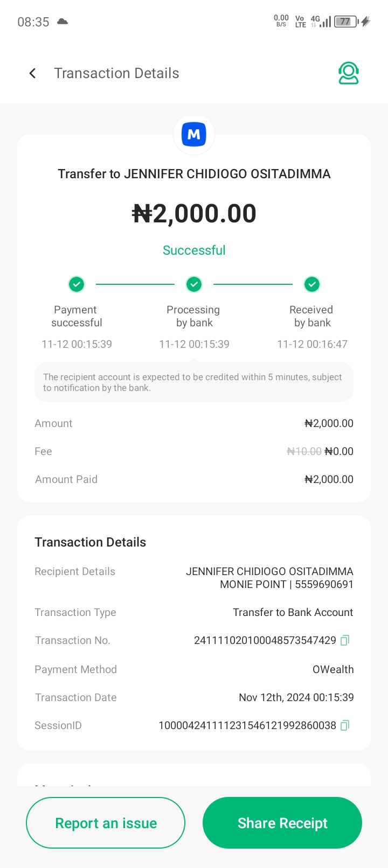
Task: Tap the 4G signal strength icon
Action: click(321, 22)
